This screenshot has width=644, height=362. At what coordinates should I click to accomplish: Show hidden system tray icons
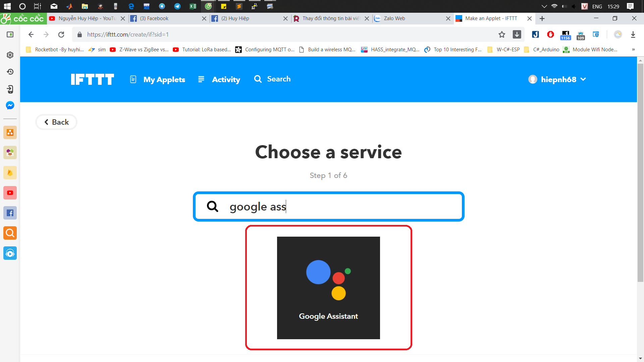click(x=544, y=6)
